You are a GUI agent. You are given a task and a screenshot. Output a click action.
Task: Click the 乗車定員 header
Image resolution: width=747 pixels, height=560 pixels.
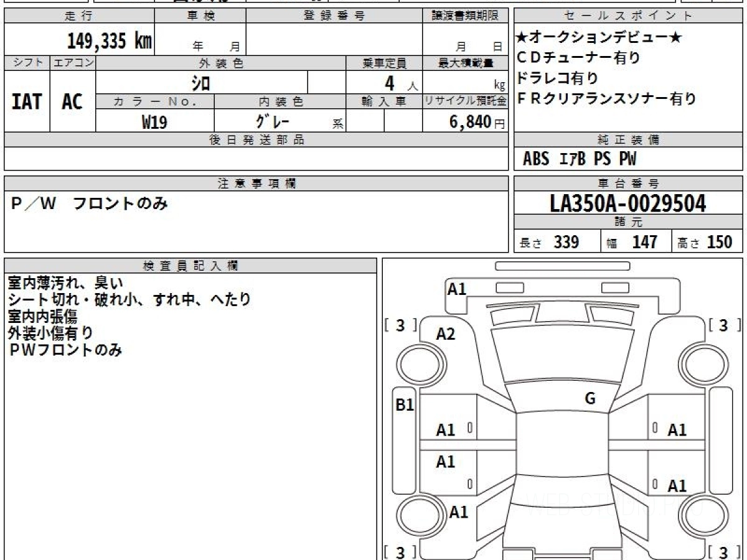(x=384, y=63)
